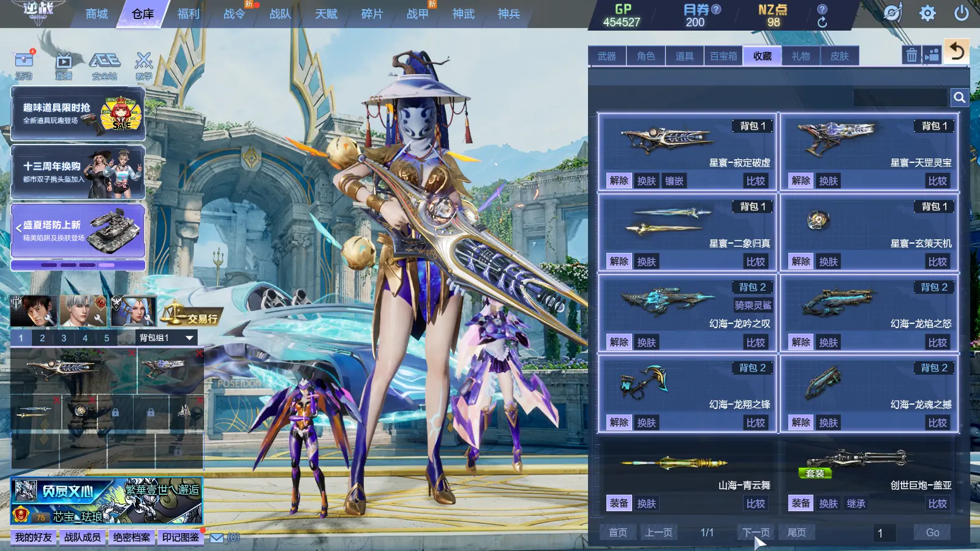980x551 pixels.
Task: Switch to the 武器 weapons tab
Action: [x=607, y=56]
